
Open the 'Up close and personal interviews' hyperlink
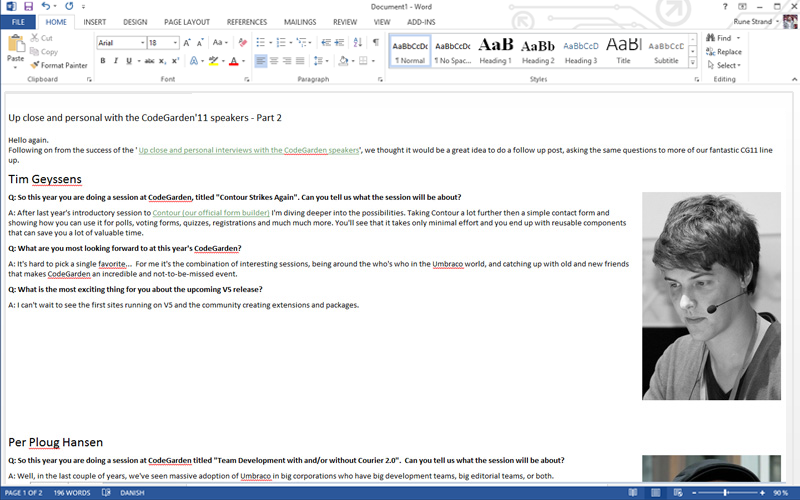248,150
